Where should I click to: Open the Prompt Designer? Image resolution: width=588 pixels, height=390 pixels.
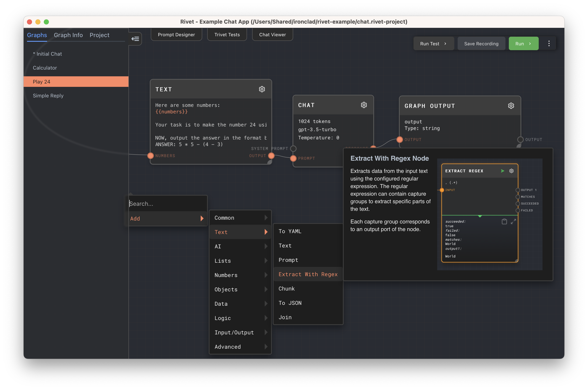point(176,35)
